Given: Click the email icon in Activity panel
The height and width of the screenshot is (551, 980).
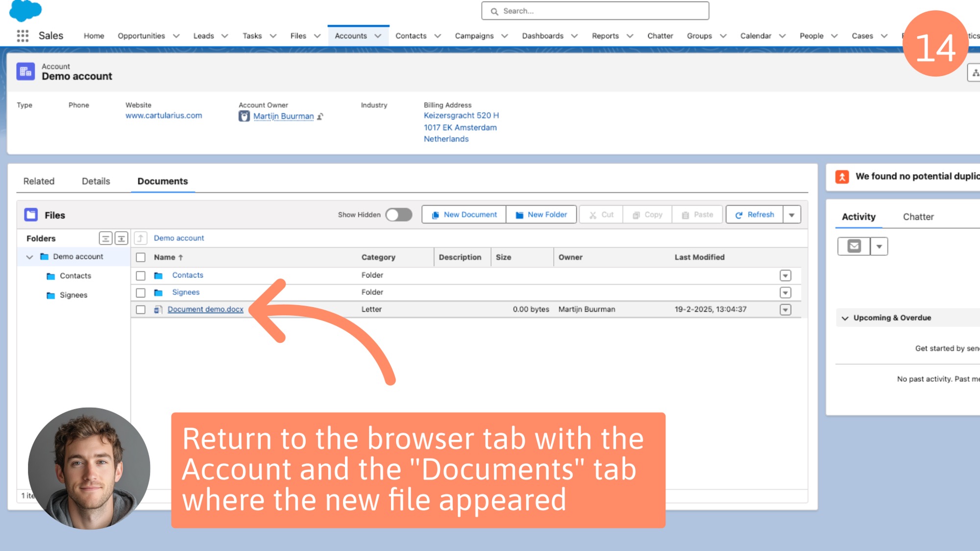Looking at the screenshot, I should tap(854, 246).
